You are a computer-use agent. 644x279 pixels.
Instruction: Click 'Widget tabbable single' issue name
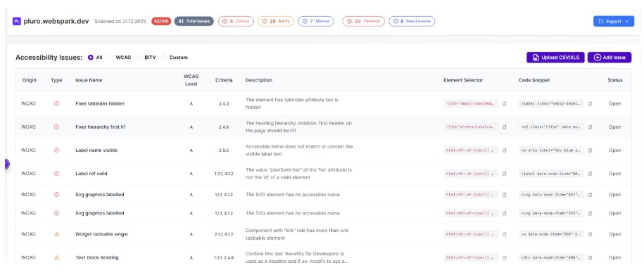(x=101, y=234)
